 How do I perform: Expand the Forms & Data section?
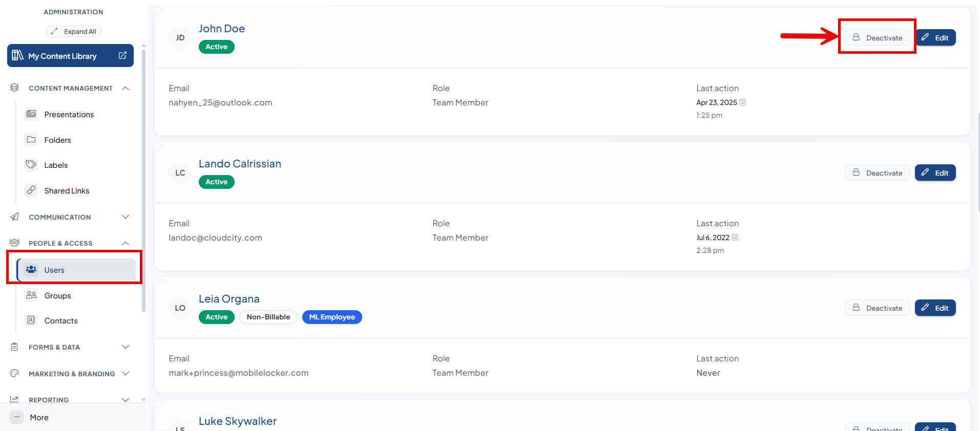[x=126, y=347]
